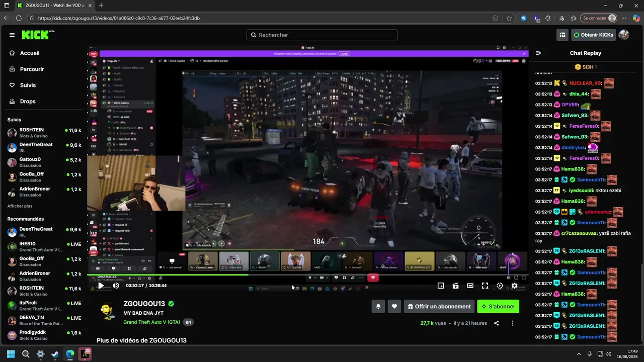Open ZGOUGOU13 channel avatar
Screen dimensions: 644x362
107,311
